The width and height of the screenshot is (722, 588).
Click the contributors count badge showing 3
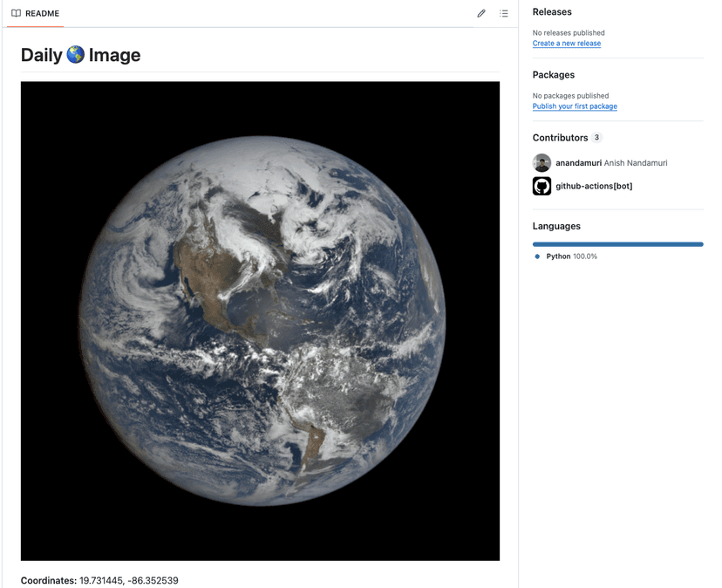(596, 137)
